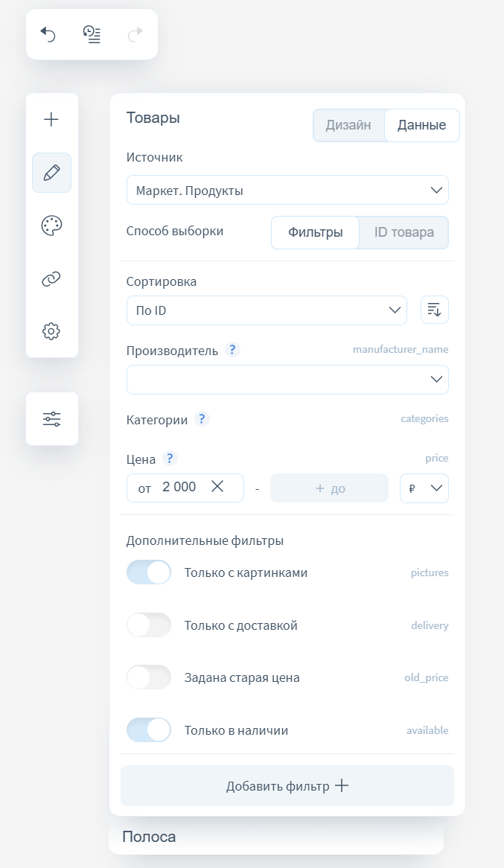Click the Добавить фильтр button

(287, 786)
